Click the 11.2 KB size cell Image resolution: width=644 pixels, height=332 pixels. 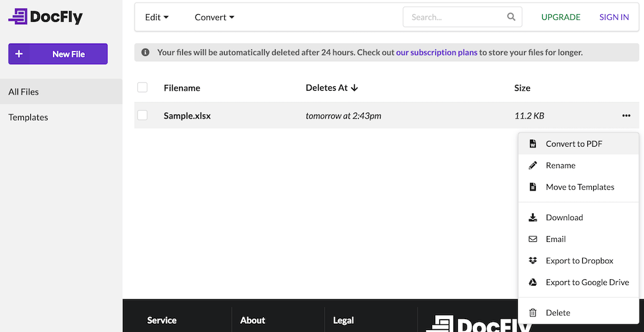(x=529, y=116)
